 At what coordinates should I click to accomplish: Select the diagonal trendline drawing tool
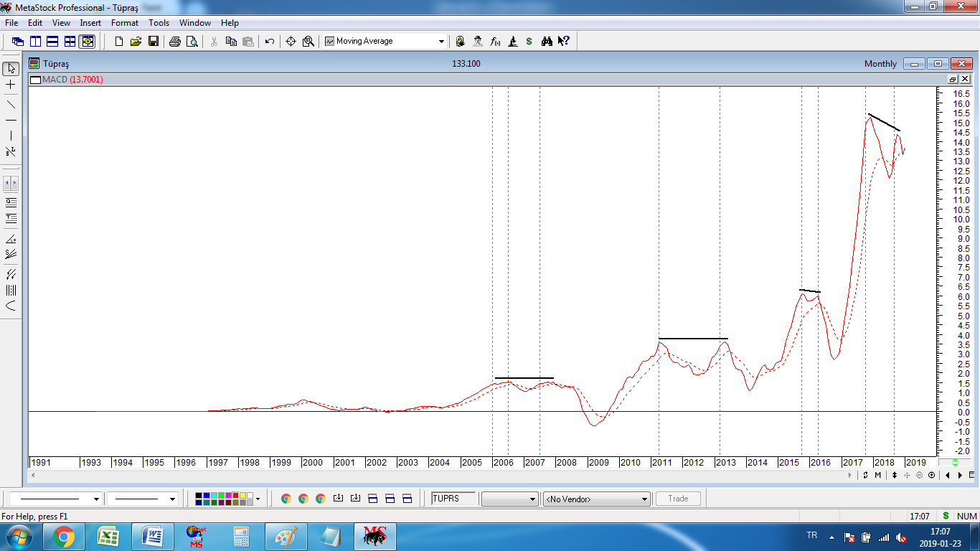(x=11, y=104)
